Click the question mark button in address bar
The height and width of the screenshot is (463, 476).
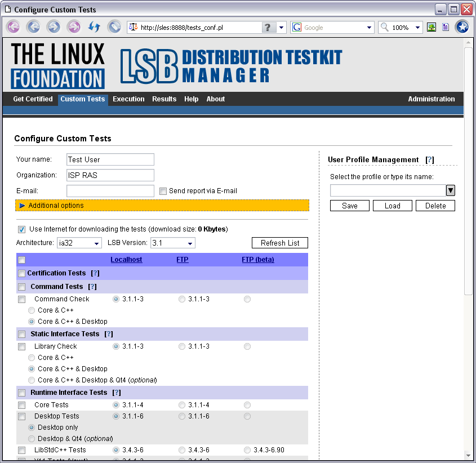(268, 28)
